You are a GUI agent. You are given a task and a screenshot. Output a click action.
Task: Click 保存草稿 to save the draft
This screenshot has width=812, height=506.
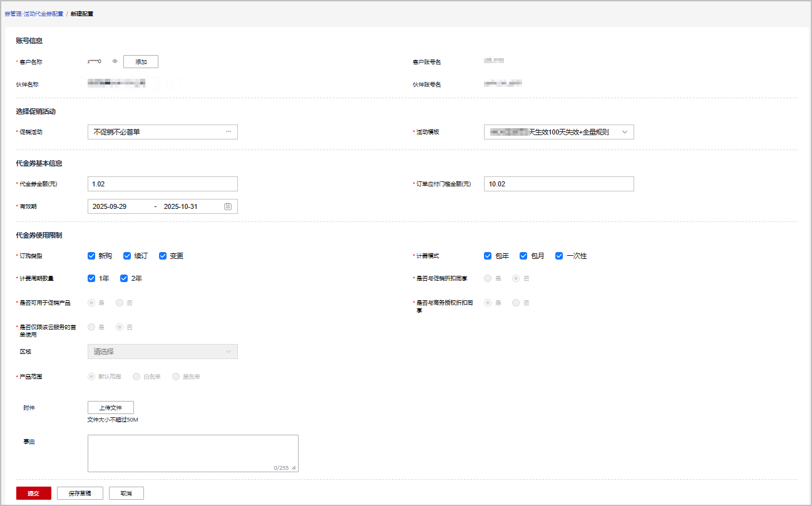80,493
